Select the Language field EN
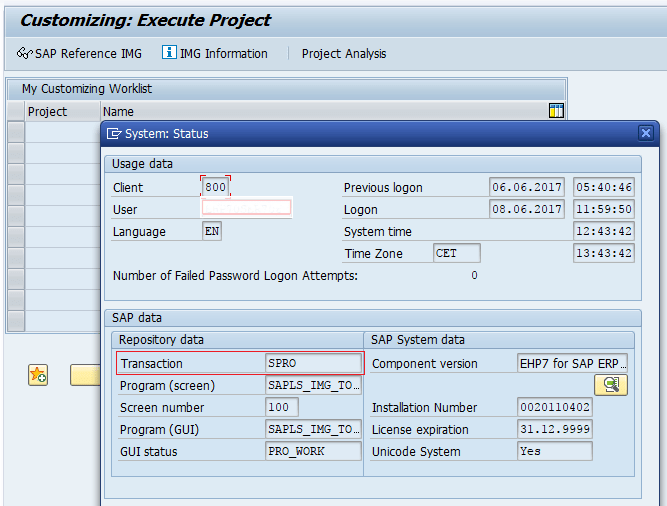The image size is (667, 506). [x=212, y=231]
